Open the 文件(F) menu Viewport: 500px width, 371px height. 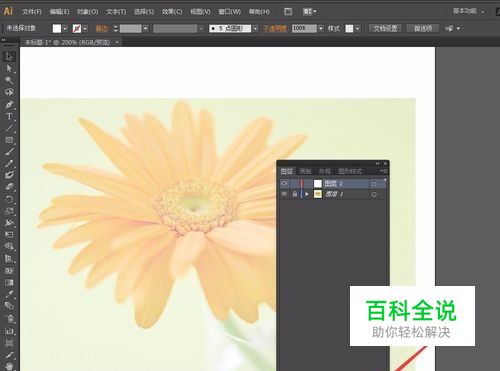point(32,12)
